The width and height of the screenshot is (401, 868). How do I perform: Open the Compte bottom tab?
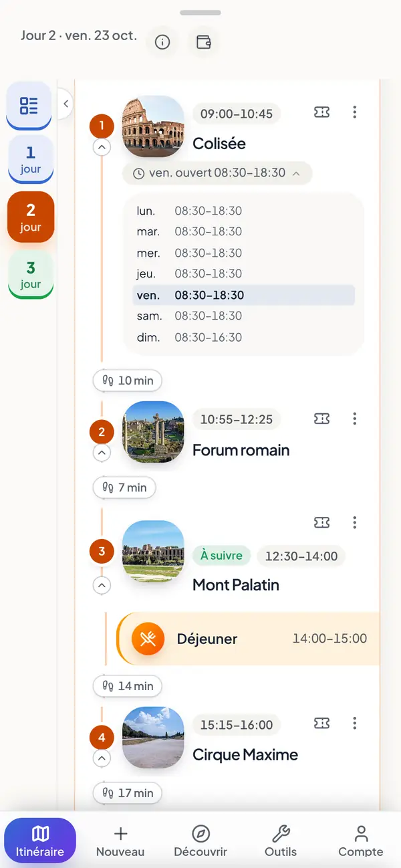point(361,841)
